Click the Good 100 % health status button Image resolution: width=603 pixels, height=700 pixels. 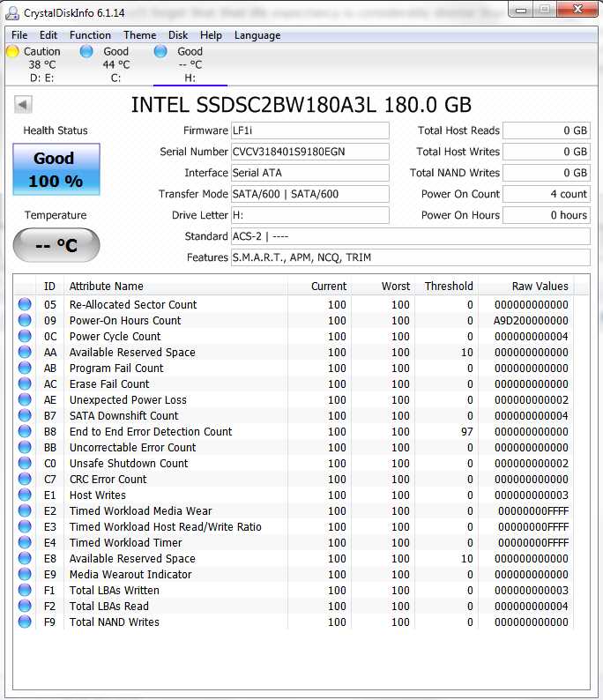[56, 169]
